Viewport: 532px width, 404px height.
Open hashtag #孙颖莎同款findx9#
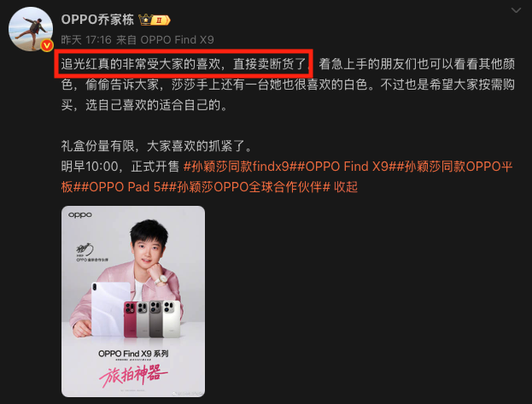[x=238, y=167]
